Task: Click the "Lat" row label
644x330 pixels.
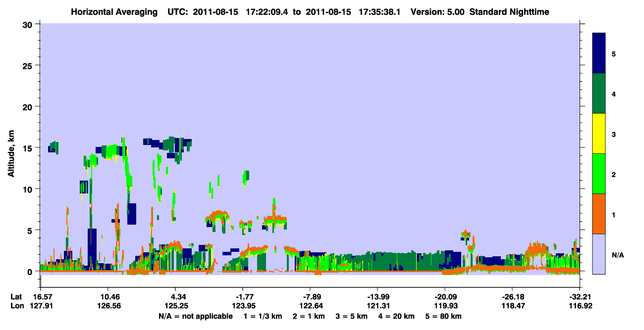Action: pyautogui.click(x=16, y=297)
